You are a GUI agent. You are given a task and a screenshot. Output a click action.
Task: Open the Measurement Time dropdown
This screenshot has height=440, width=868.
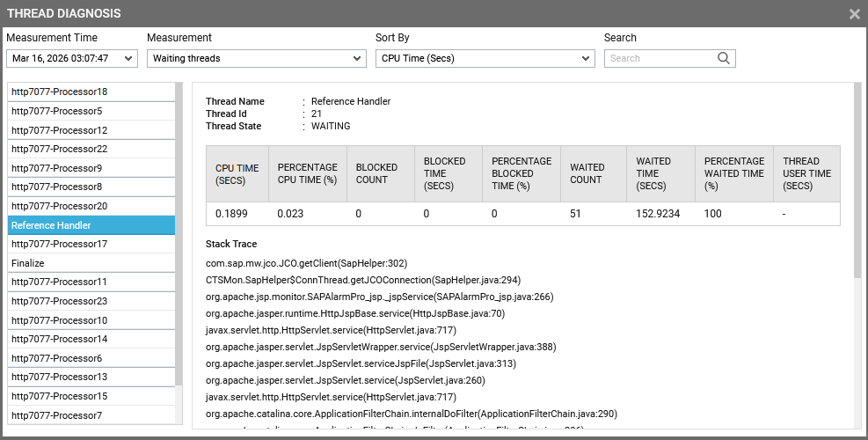coord(72,58)
